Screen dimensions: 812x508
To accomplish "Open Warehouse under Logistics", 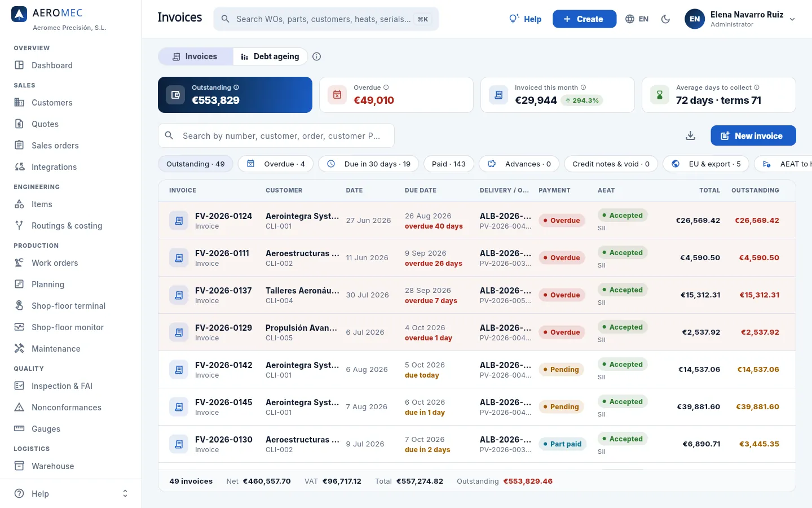I will 70,466.
